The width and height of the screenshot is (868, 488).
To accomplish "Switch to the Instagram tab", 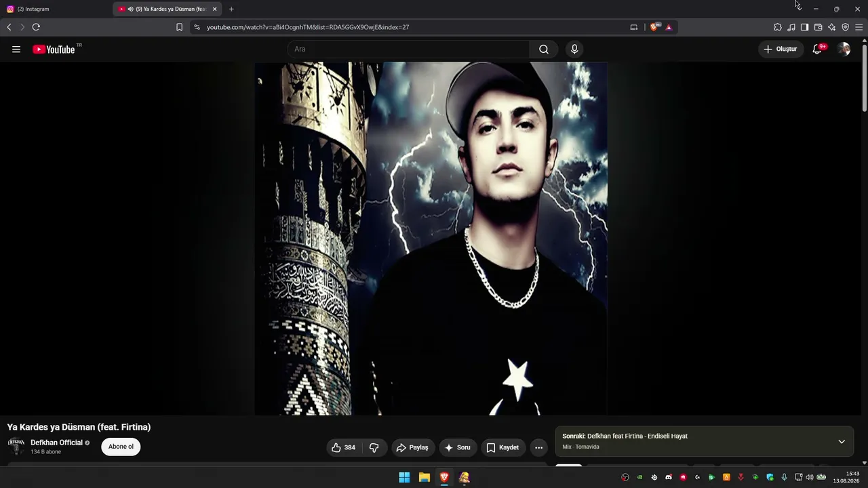I will tap(57, 9).
